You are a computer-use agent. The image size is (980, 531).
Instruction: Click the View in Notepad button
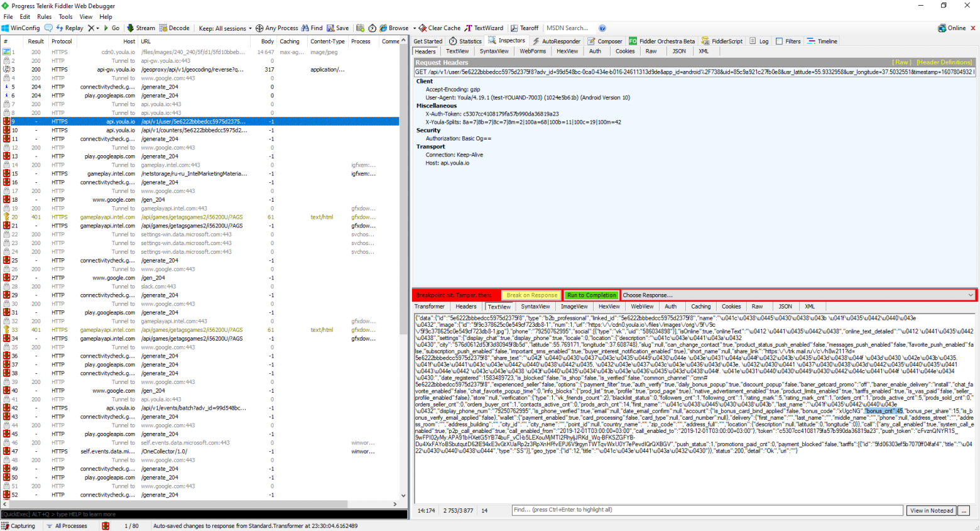[932, 511]
